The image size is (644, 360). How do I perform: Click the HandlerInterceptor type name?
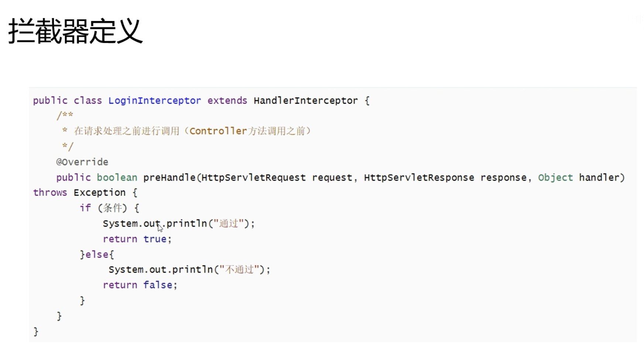(x=305, y=101)
